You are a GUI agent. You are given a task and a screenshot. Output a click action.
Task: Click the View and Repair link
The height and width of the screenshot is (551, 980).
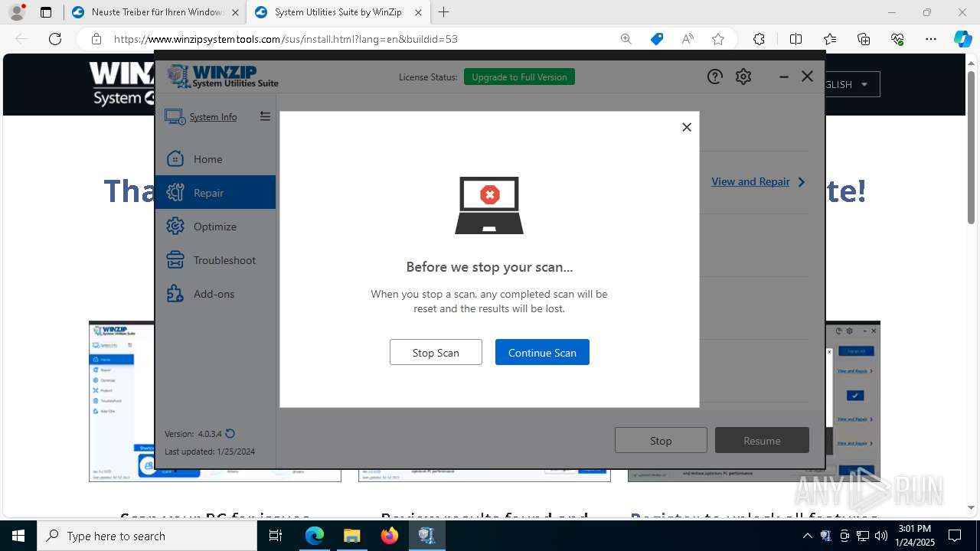tap(750, 181)
